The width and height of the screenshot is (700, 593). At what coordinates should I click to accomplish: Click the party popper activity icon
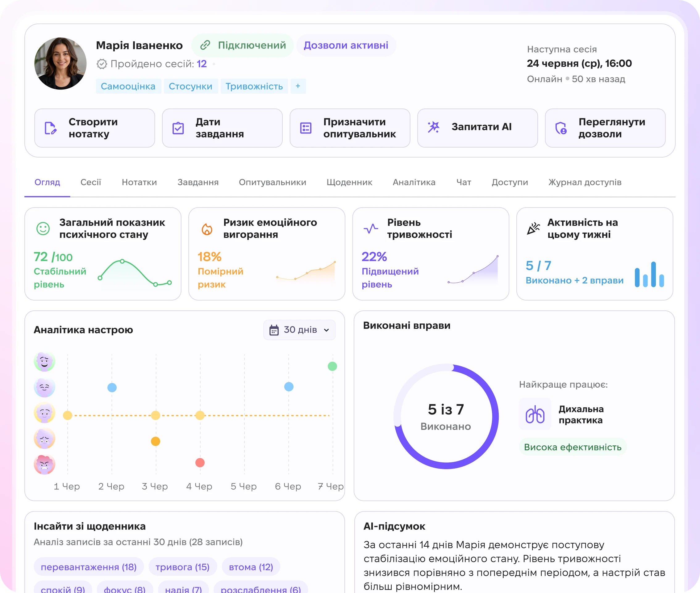pyautogui.click(x=533, y=229)
